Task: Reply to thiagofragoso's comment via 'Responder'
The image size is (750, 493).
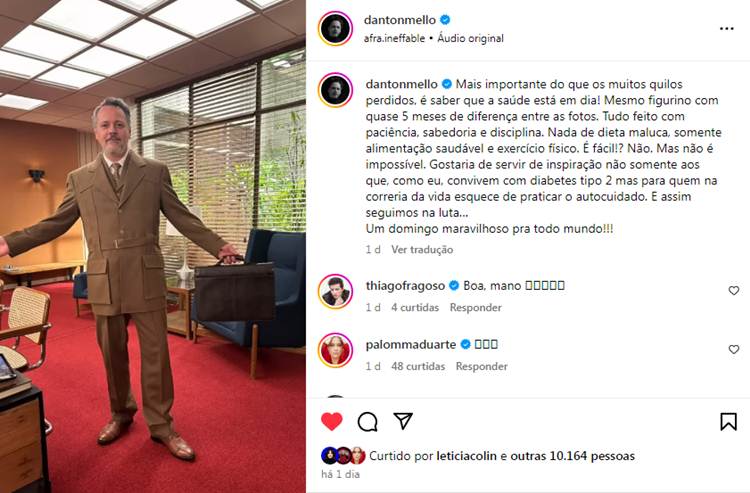Action: (475, 307)
